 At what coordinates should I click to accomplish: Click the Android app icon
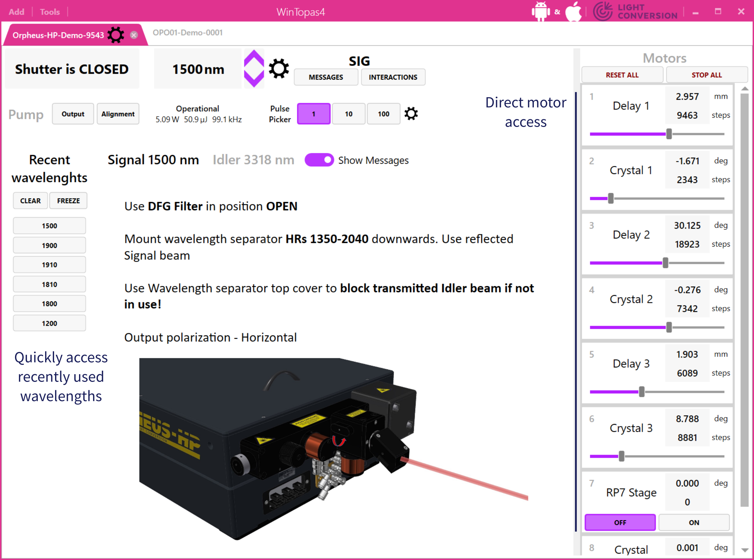[x=540, y=12]
